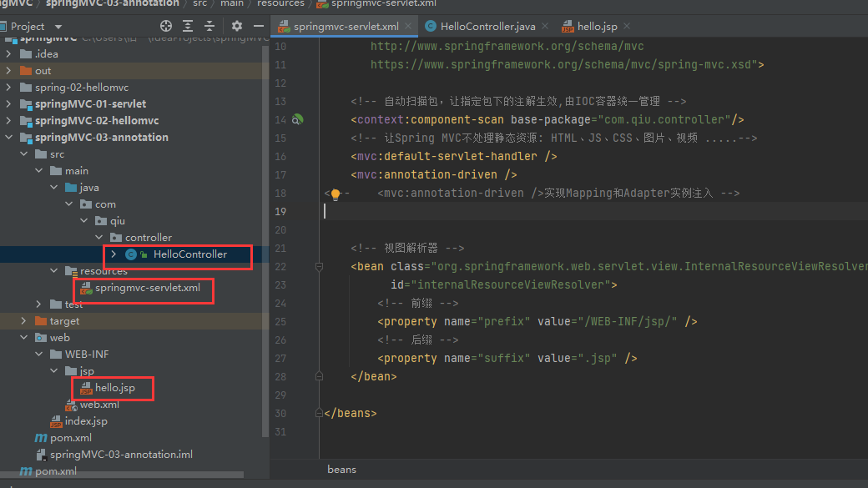Expand the spring-02-hellomvc folder
The image size is (868, 488).
coord(8,87)
